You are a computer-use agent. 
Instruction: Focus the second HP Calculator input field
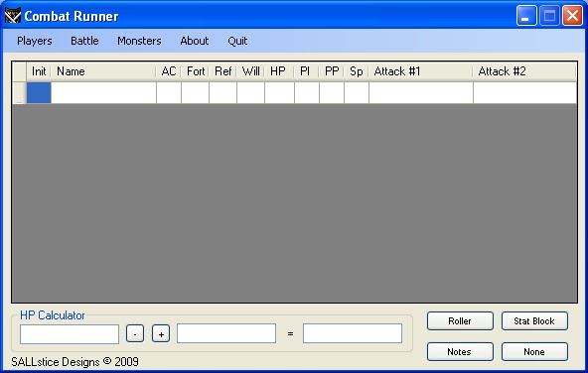tap(226, 333)
